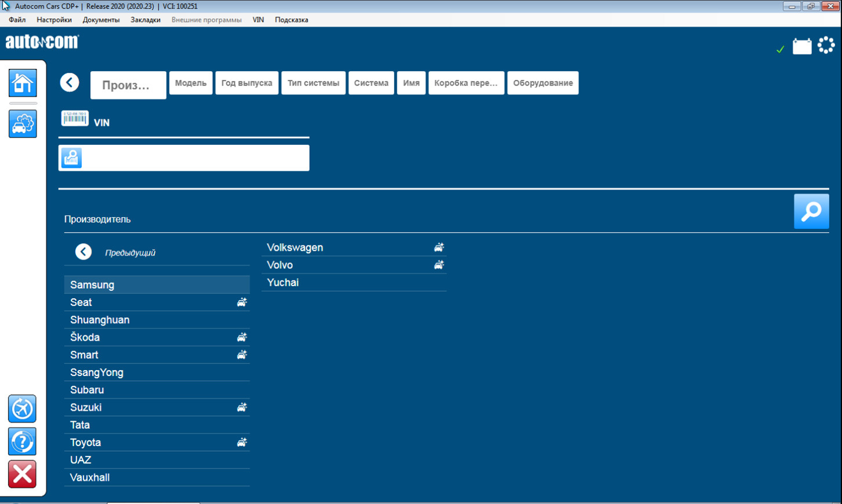Select the Год выпуска tab
The width and height of the screenshot is (842, 504).
247,83
